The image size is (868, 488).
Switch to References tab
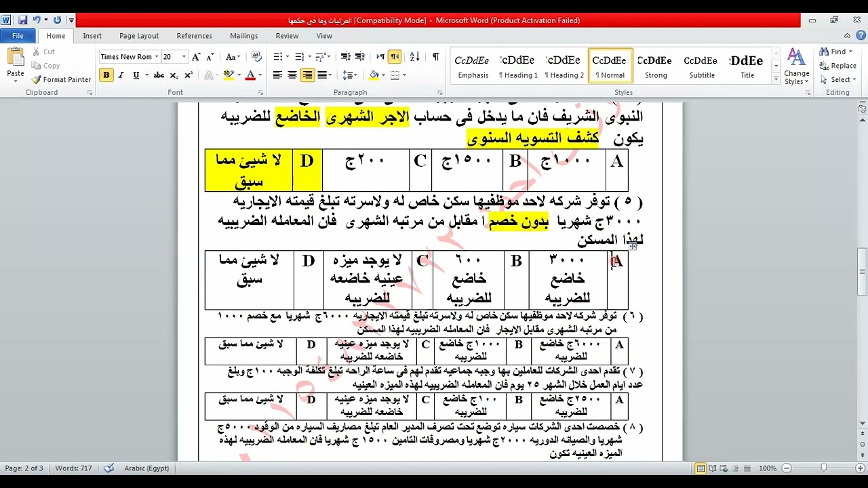195,36
